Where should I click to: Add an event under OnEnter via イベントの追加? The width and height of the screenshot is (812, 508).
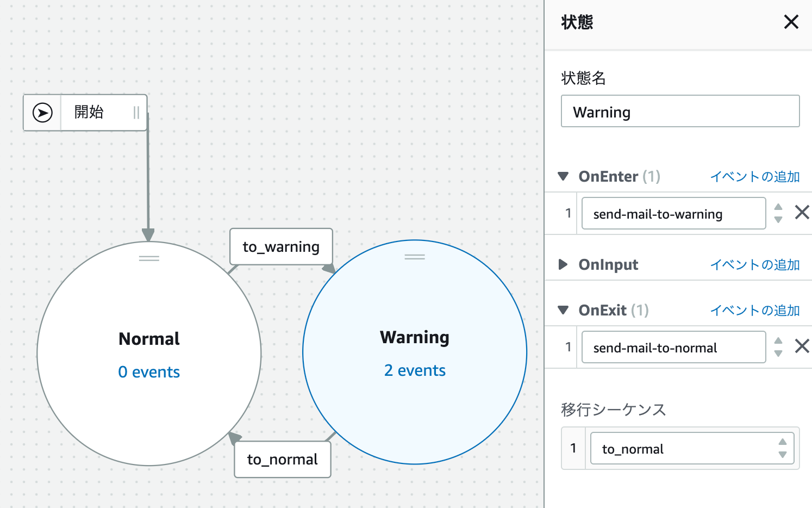754,176
